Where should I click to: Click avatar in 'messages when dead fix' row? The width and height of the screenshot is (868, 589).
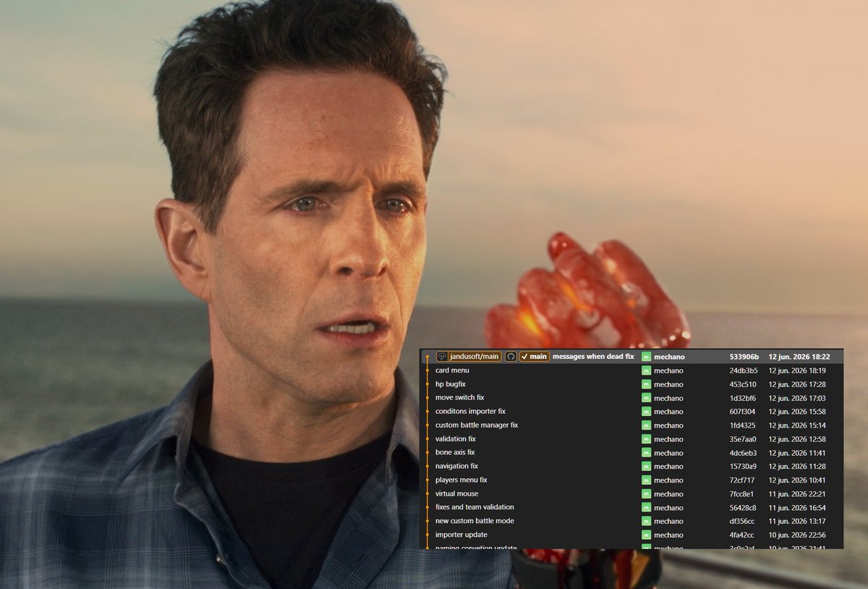(x=646, y=357)
